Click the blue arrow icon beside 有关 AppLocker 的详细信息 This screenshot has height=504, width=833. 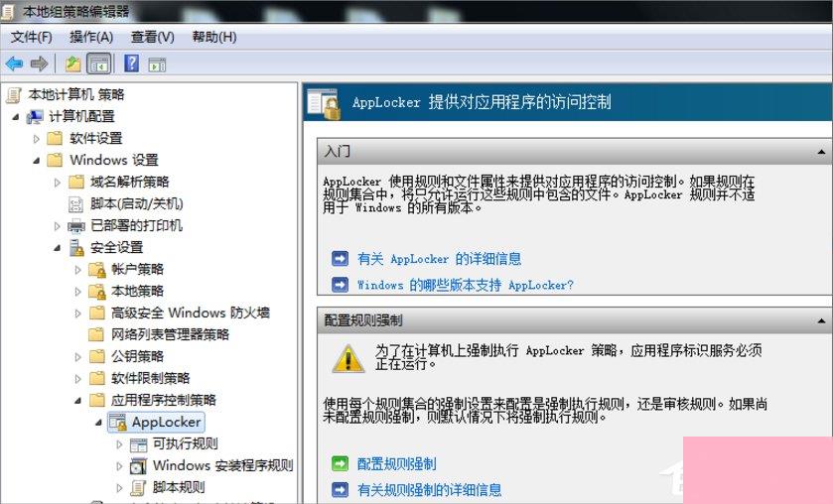[340, 258]
